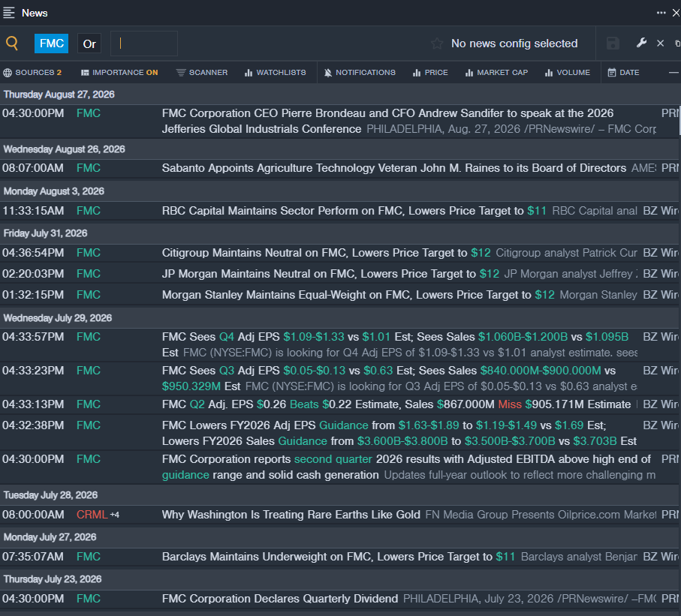Open the Price filter
The height and width of the screenshot is (616, 681).
430,73
